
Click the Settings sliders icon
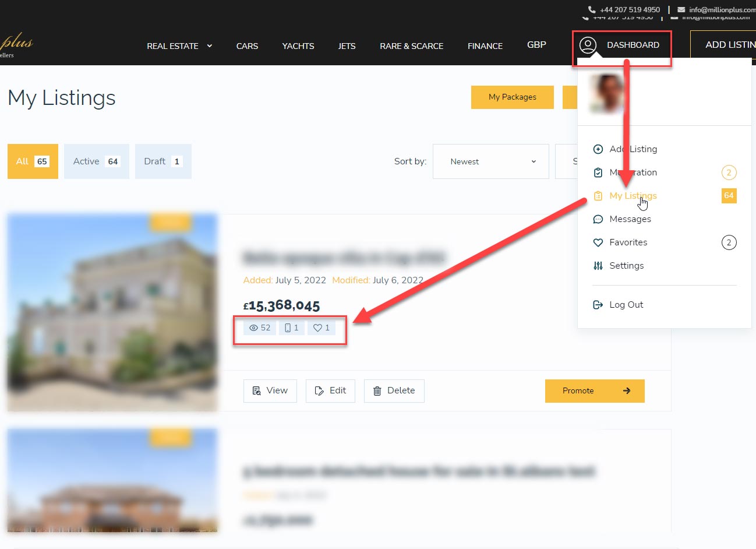tap(598, 266)
